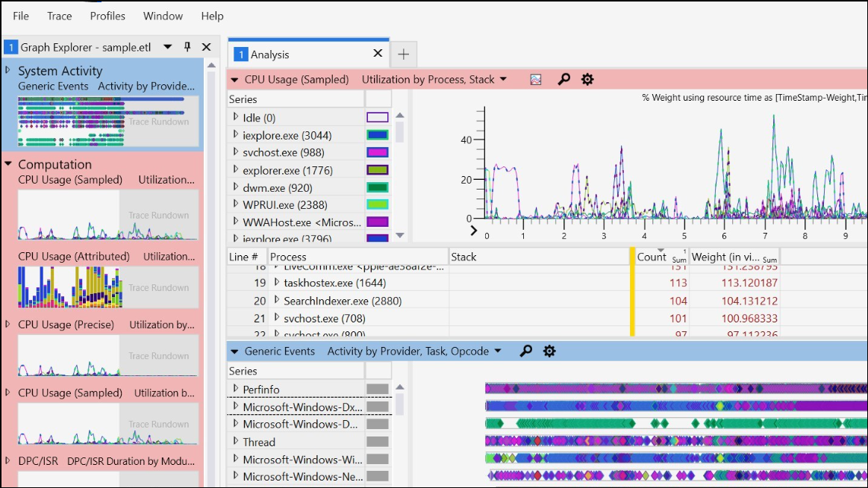The width and height of the screenshot is (868, 488).
Task: Sort by the Count column header
Action: (x=652, y=257)
